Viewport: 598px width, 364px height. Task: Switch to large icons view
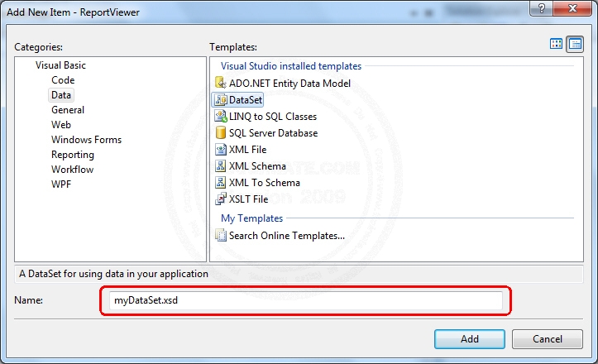pos(556,44)
